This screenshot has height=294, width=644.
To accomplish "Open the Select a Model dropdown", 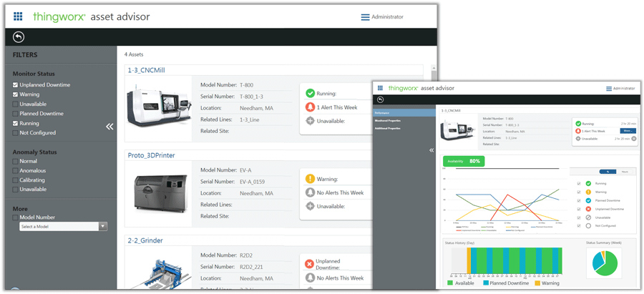I will coord(102,227).
